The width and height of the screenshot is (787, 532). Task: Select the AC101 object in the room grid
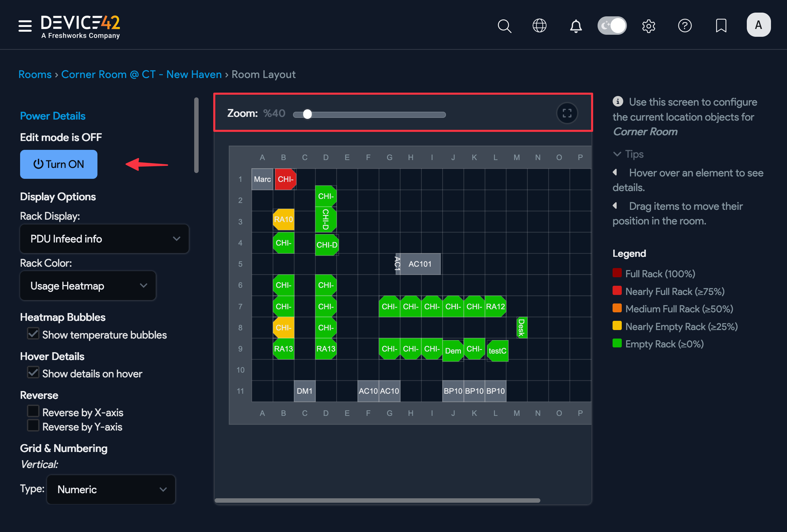tap(420, 264)
